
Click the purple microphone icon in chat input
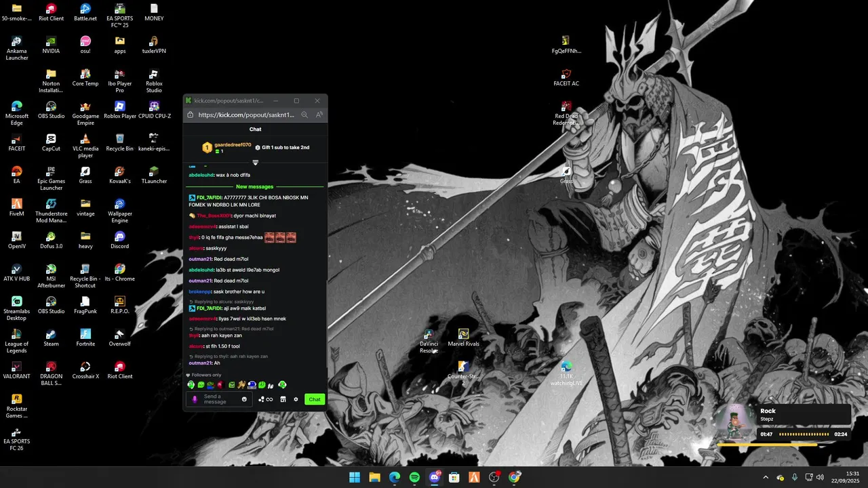point(195,399)
